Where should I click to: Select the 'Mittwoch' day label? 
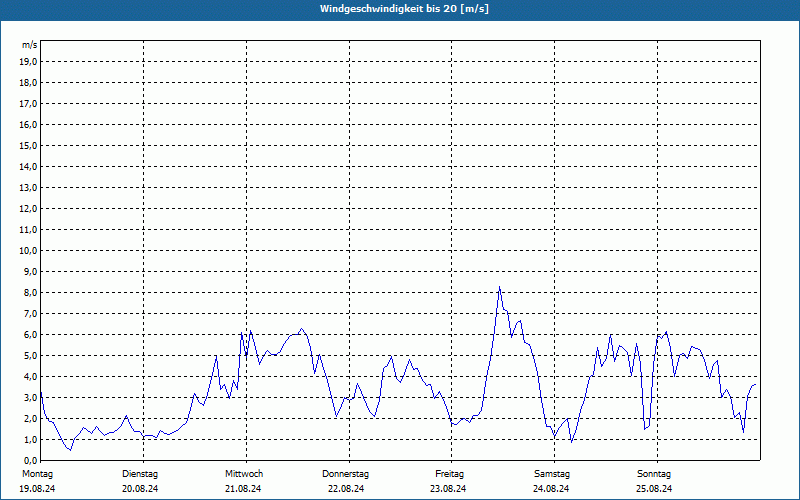tap(244, 474)
